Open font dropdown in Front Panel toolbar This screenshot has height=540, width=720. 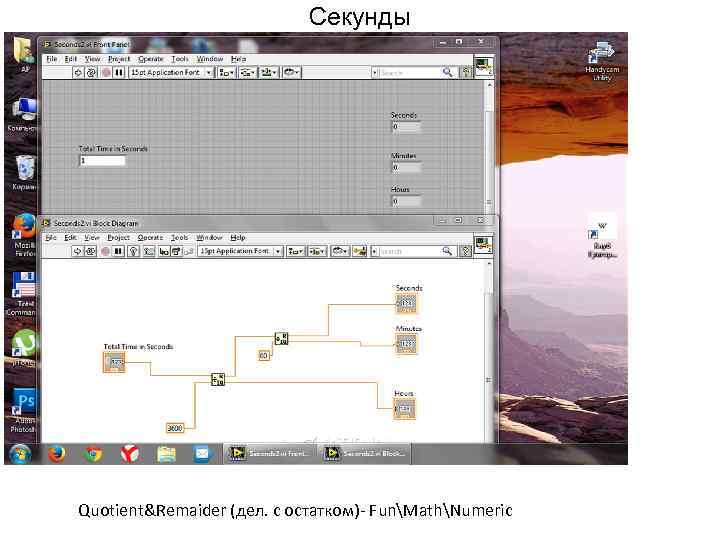tap(171, 73)
